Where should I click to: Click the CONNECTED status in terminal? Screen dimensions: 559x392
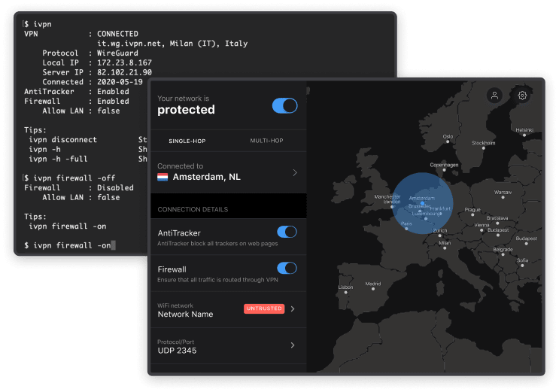click(117, 34)
